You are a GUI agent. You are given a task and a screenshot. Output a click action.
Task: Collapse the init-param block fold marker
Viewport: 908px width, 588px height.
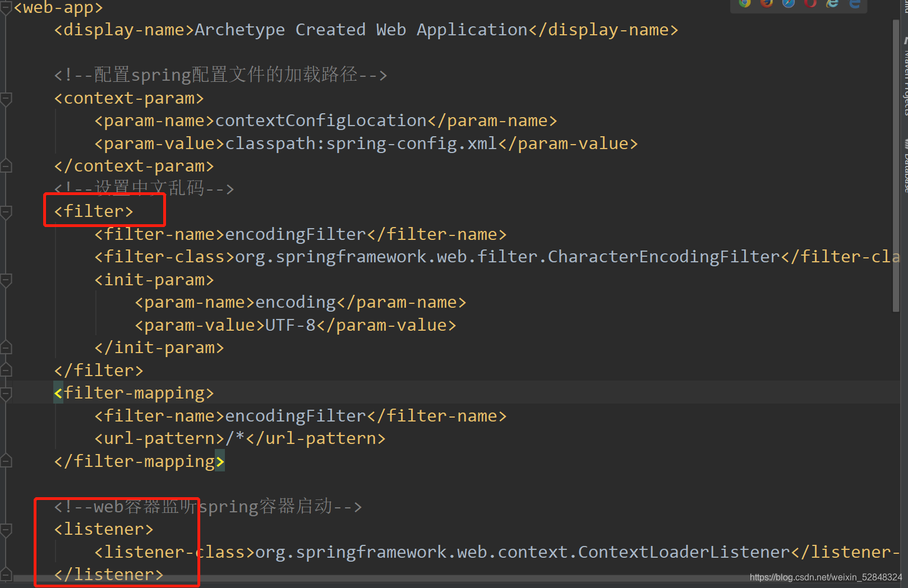tap(6, 280)
